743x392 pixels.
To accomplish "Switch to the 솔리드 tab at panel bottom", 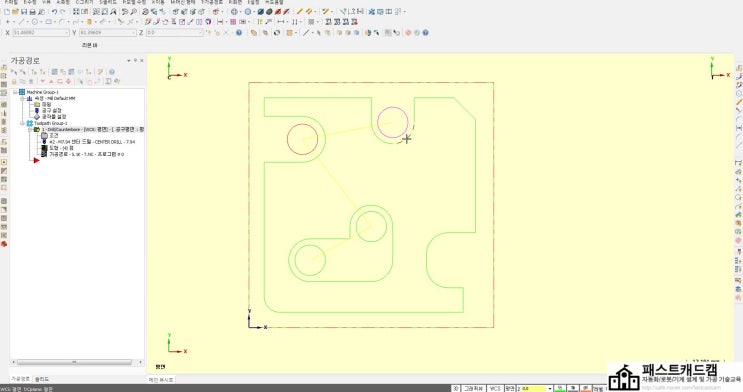I will tap(42, 379).
